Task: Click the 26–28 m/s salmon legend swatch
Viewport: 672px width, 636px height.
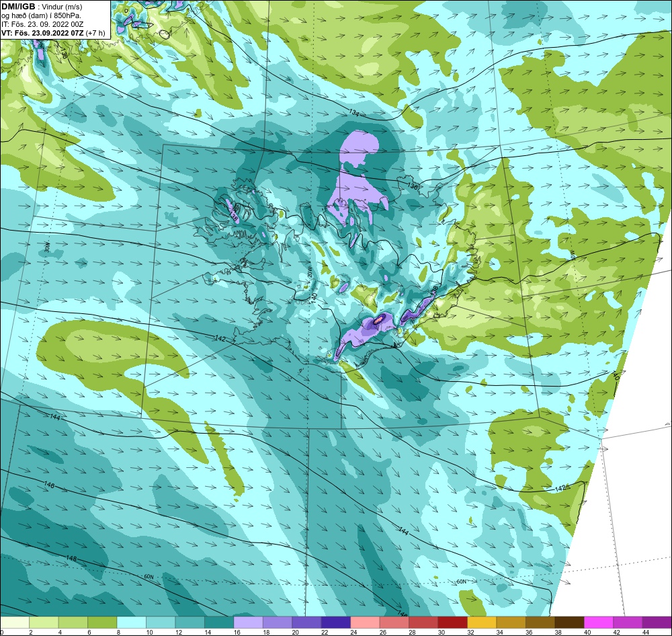Action: [394, 623]
